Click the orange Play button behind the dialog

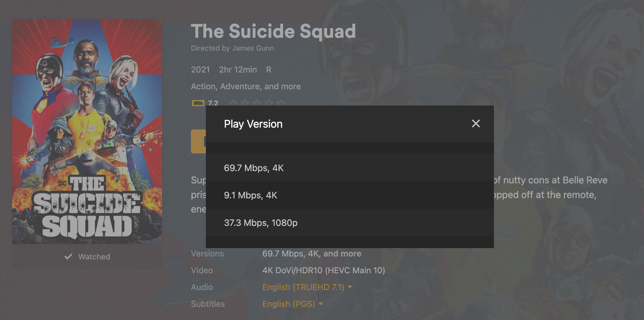[x=198, y=141]
